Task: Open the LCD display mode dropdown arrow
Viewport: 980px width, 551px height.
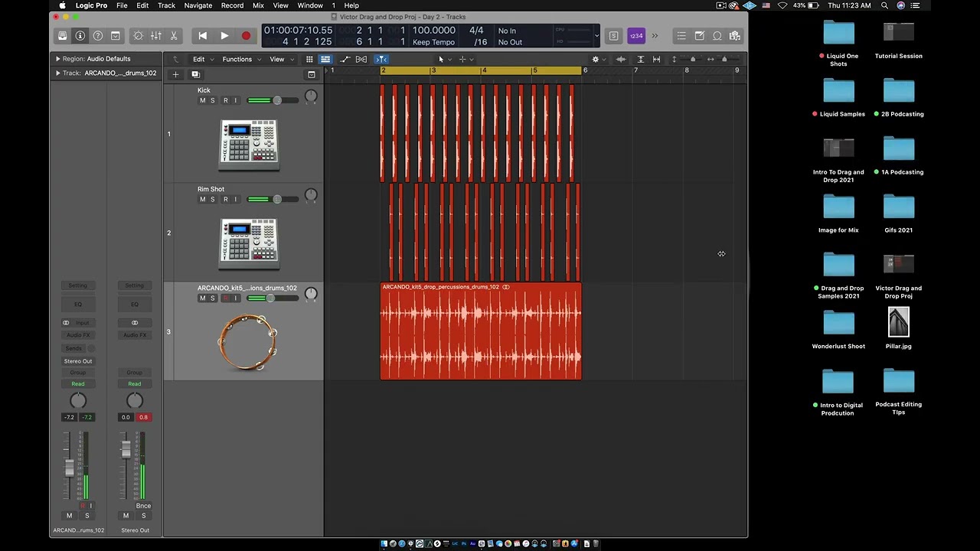Action: click(x=596, y=36)
